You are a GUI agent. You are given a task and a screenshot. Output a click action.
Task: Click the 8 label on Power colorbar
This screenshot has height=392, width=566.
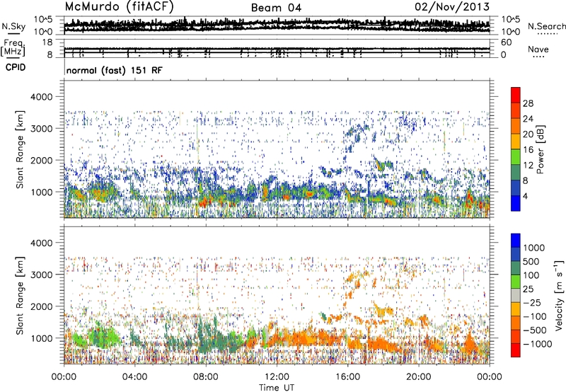(526, 181)
